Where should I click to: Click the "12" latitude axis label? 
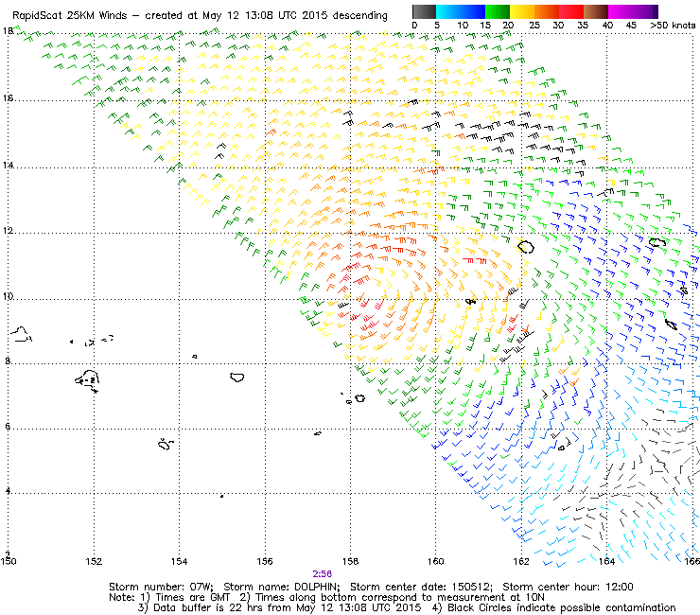(8, 231)
